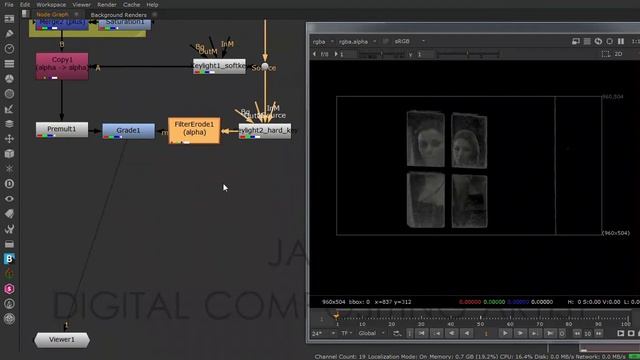
Task: Open the Global frame range dropdown
Action: 371,333
